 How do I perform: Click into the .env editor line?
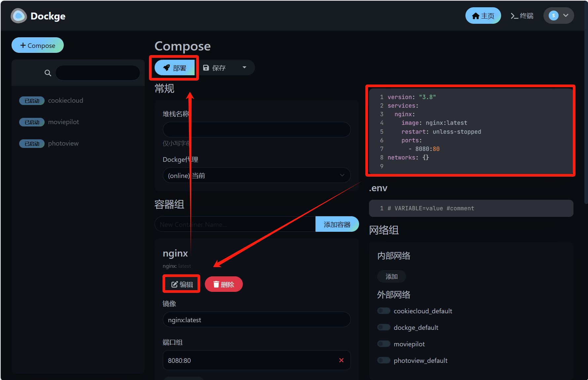(471, 208)
